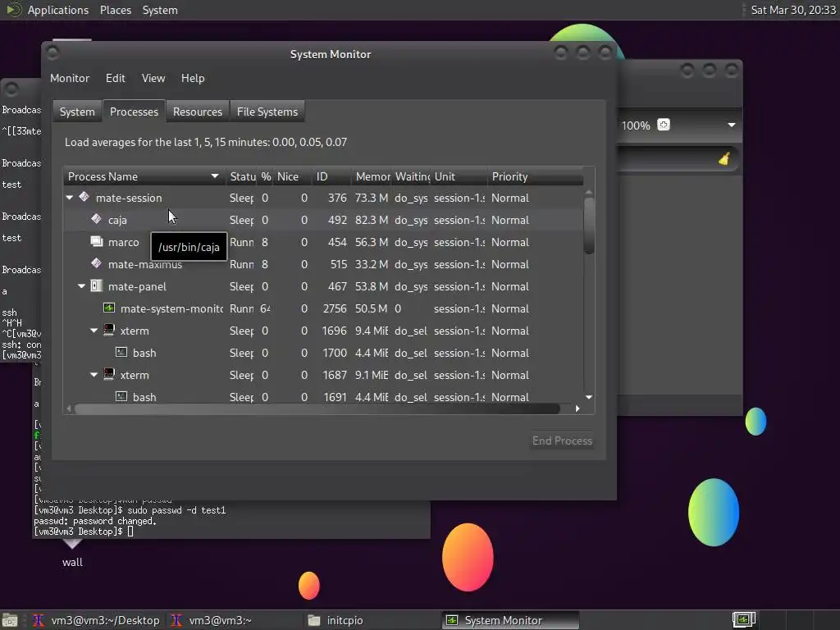Switch to the File Systems tab
Viewport: 840px width, 630px height.
tap(267, 112)
